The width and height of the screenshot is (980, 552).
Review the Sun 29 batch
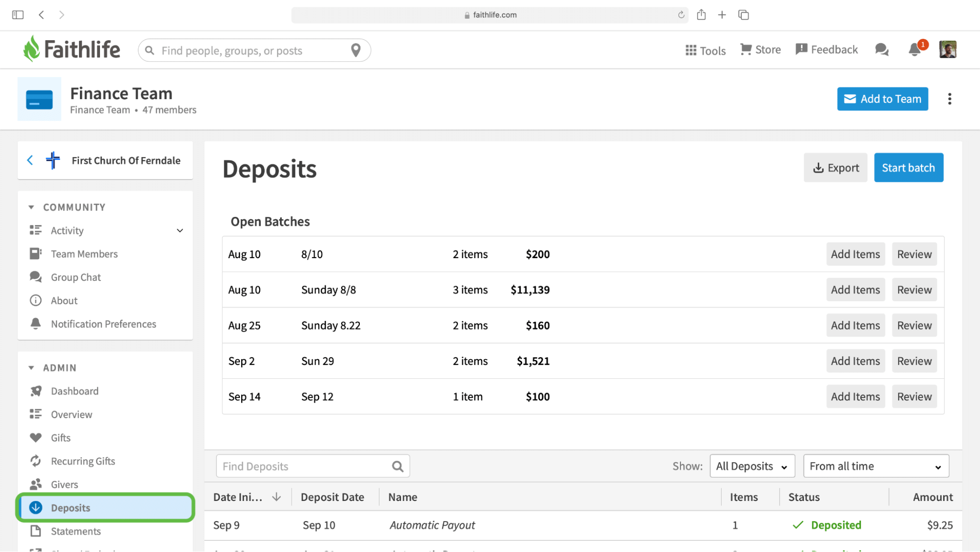point(914,361)
